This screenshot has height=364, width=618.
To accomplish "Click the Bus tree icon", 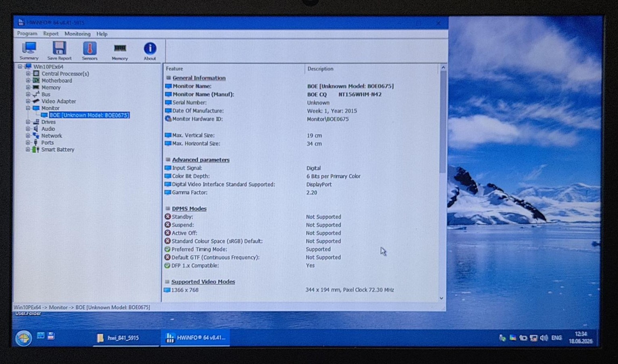I will pyautogui.click(x=36, y=94).
